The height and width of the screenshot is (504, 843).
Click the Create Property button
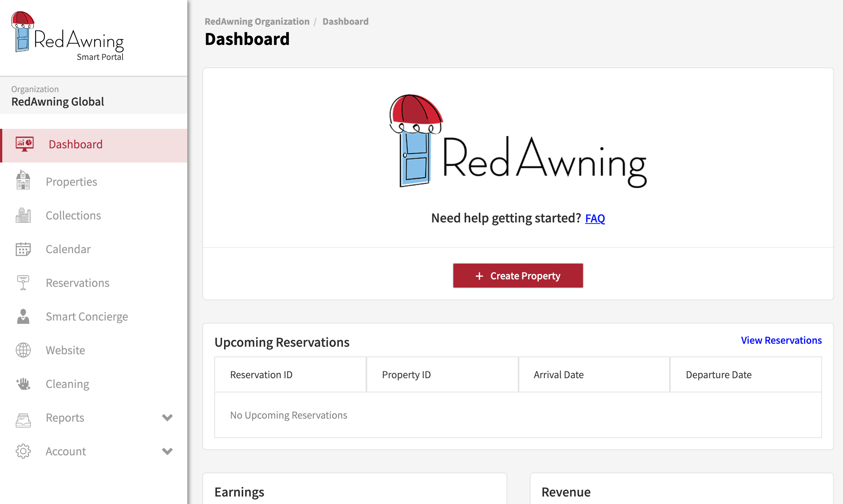[x=518, y=276]
